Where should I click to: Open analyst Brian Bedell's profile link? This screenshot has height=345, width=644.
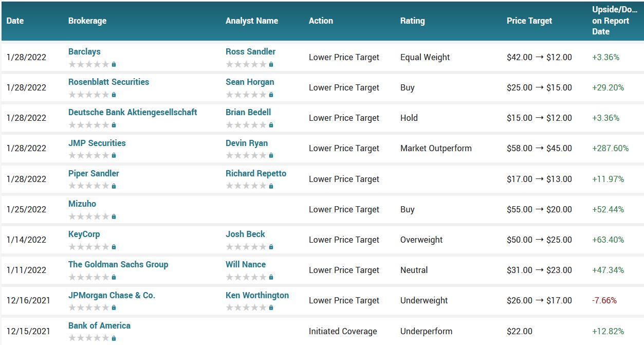[x=248, y=112]
